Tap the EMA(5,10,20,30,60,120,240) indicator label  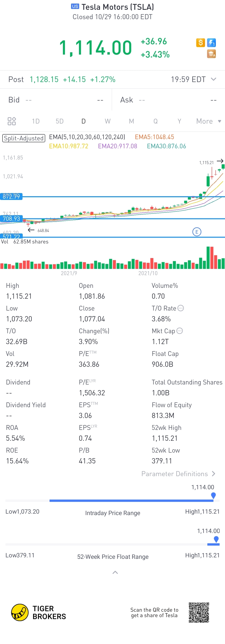(87, 137)
